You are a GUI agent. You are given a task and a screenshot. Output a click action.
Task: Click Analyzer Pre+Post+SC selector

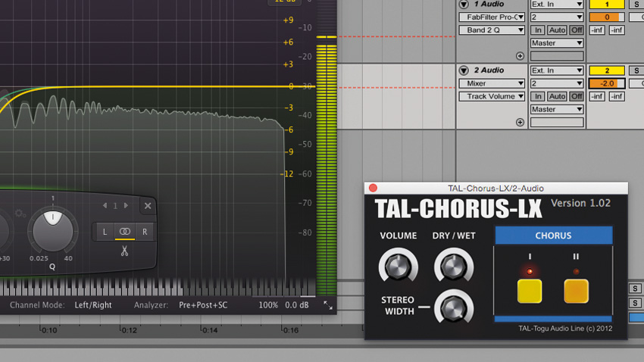(x=203, y=305)
